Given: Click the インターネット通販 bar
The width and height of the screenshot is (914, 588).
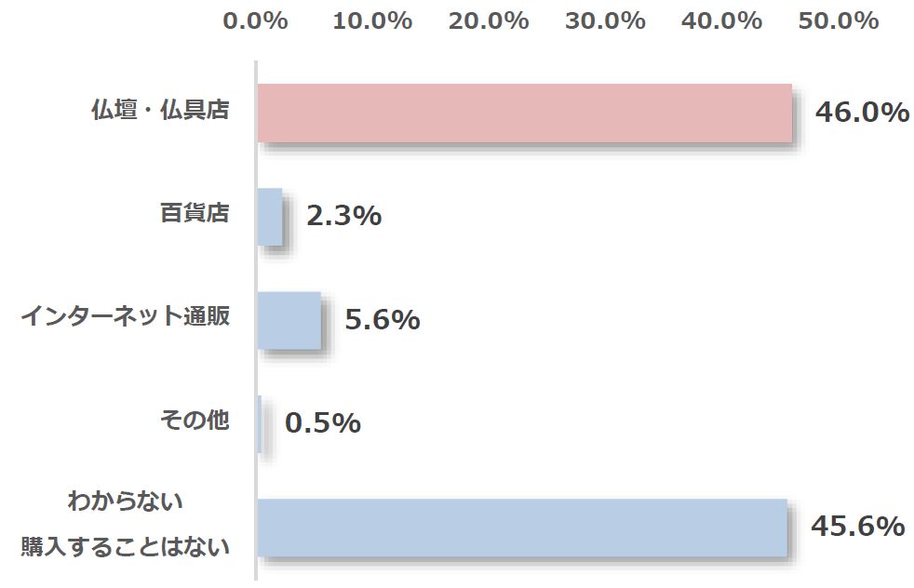Looking at the screenshot, I should click(x=289, y=321).
